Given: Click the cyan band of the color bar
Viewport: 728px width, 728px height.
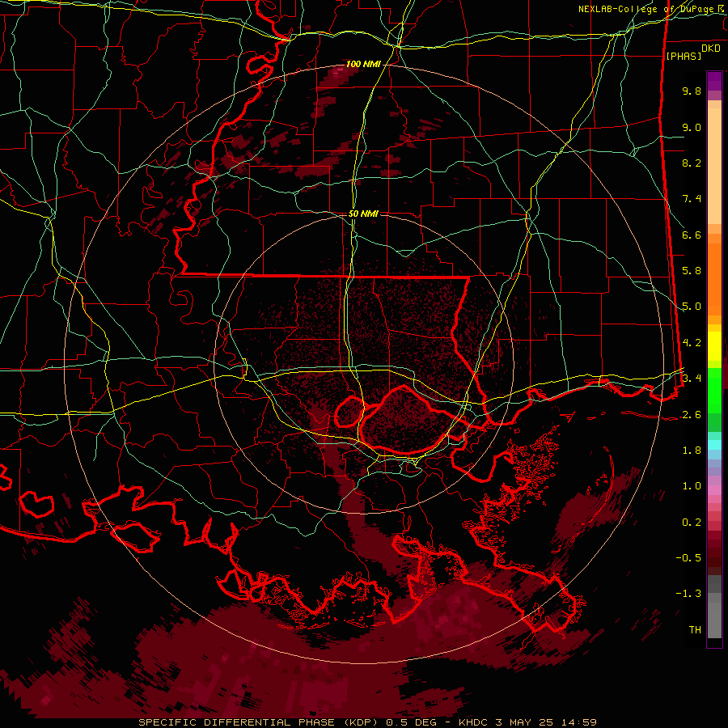Looking at the screenshot, I should point(714,445).
